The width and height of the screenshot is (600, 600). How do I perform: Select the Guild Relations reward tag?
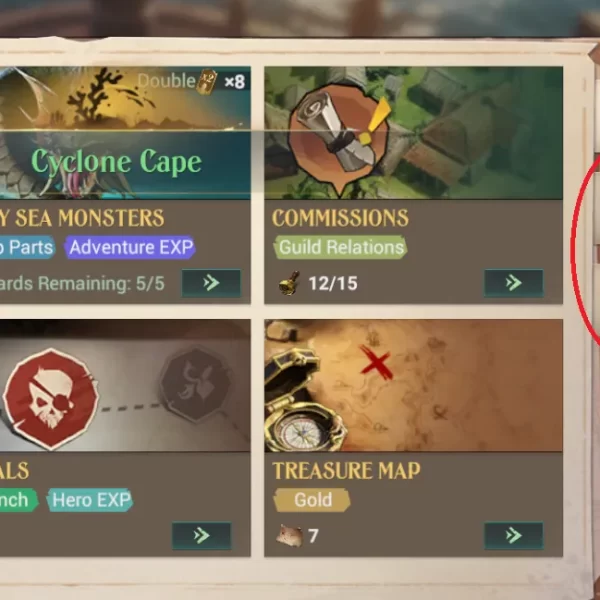[341, 247]
